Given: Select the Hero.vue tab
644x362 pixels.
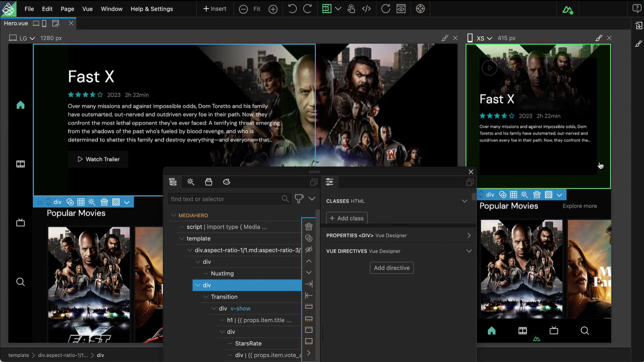Looking at the screenshot, I should pyautogui.click(x=16, y=23).
